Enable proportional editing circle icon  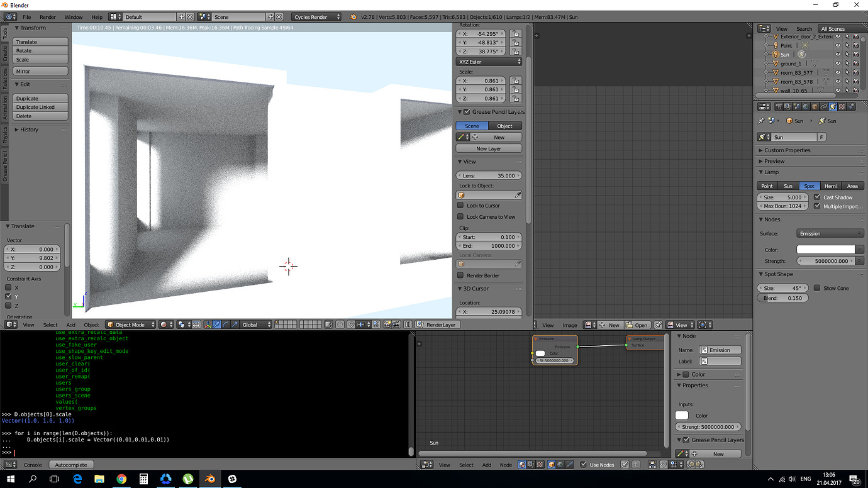[340, 324]
